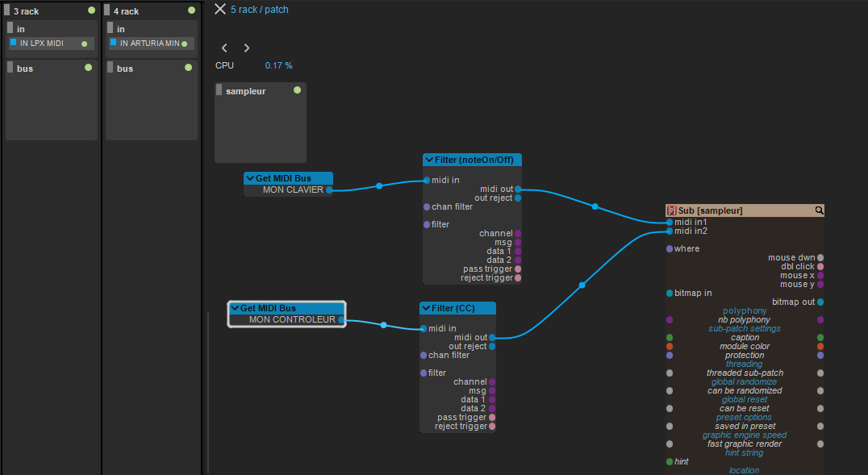Click the blue square on IN LPX MIDI
Screen dimensions: 868x475
pyautogui.click(x=13, y=42)
